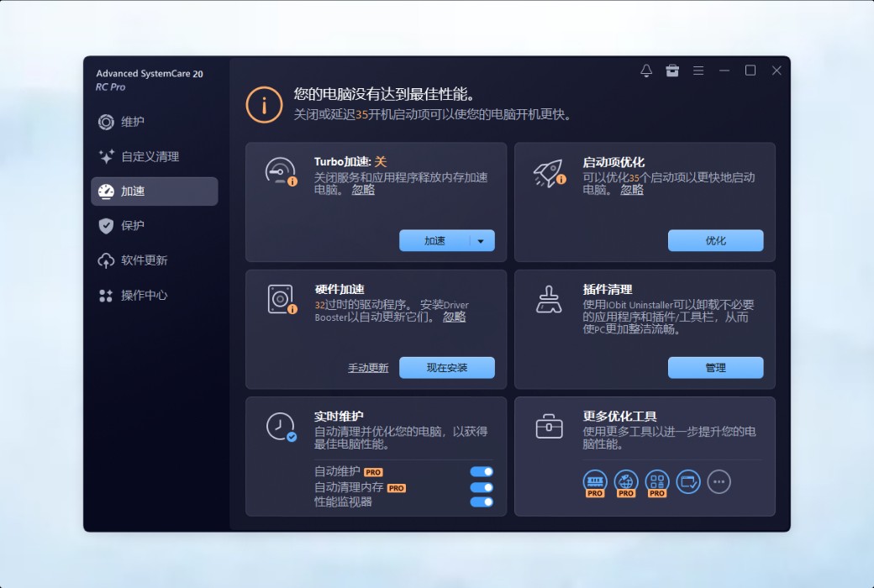Click the 手动更新 link
The image size is (874, 588).
pyautogui.click(x=368, y=368)
